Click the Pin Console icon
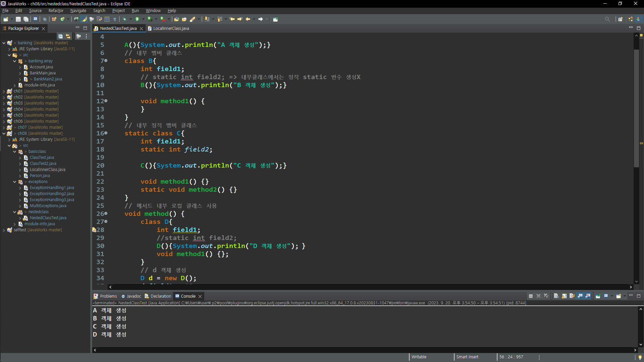644x362 pixels. click(x=598, y=296)
